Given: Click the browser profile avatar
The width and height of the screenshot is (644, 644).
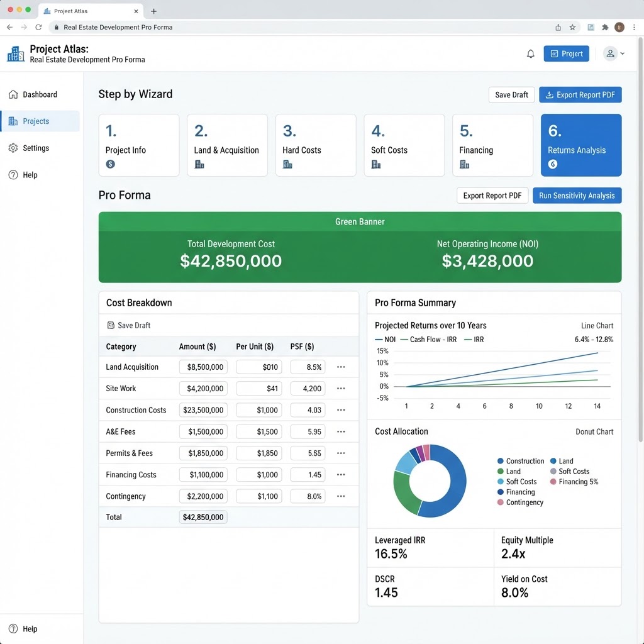Looking at the screenshot, I should 619,28.
